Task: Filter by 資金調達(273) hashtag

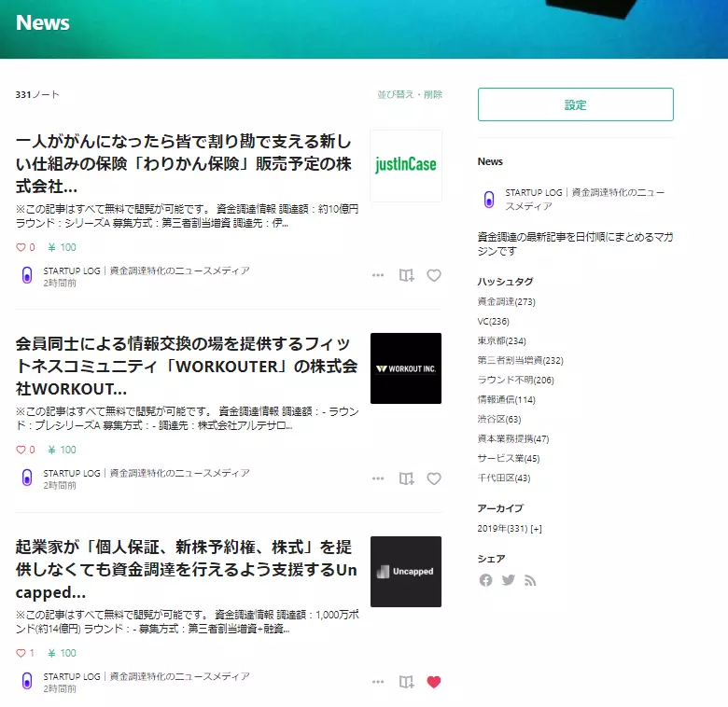Action: [506, 301]
